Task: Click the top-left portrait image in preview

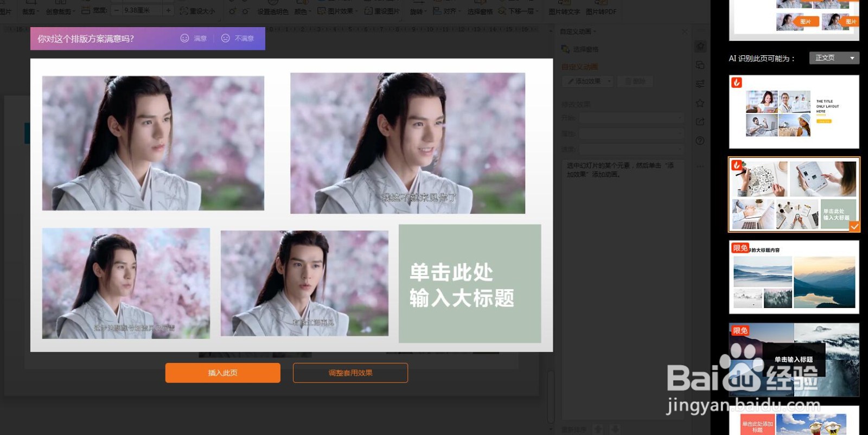Action: pos(153,143)
